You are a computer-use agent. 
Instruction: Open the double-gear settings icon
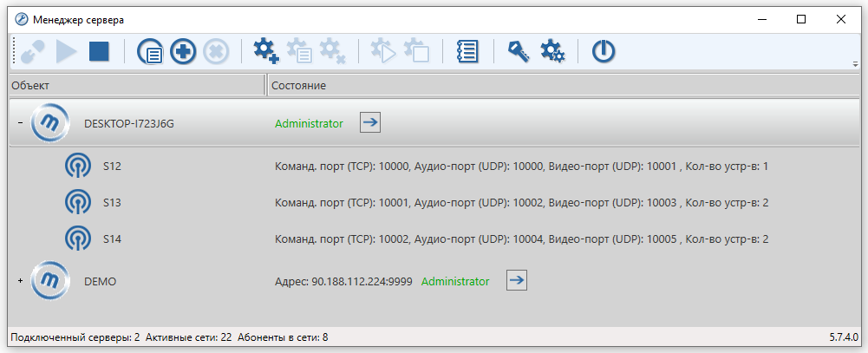tap(551, 51)
